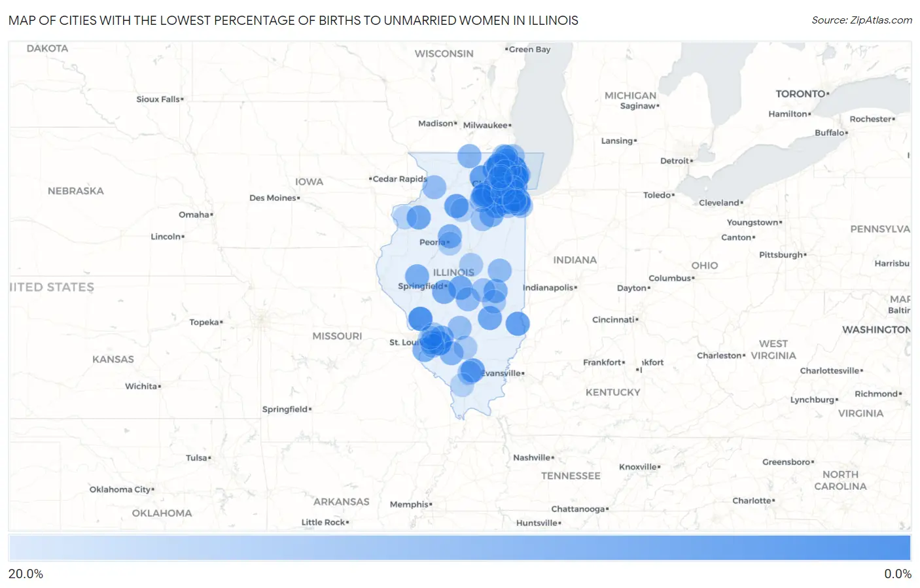This screenshot has height=588, width=920.
Task: Click the Buffalo city label
Action: click(x=831, y=132)
